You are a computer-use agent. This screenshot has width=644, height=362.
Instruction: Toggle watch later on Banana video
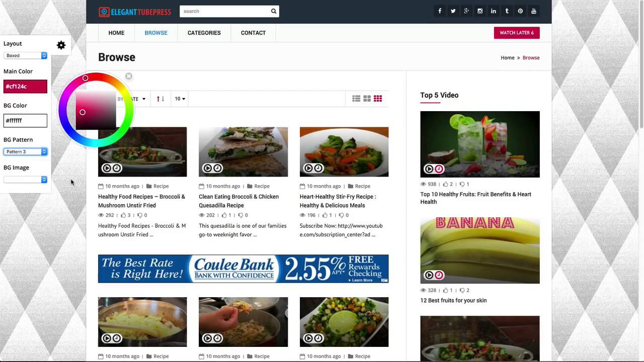coord(439,275)
